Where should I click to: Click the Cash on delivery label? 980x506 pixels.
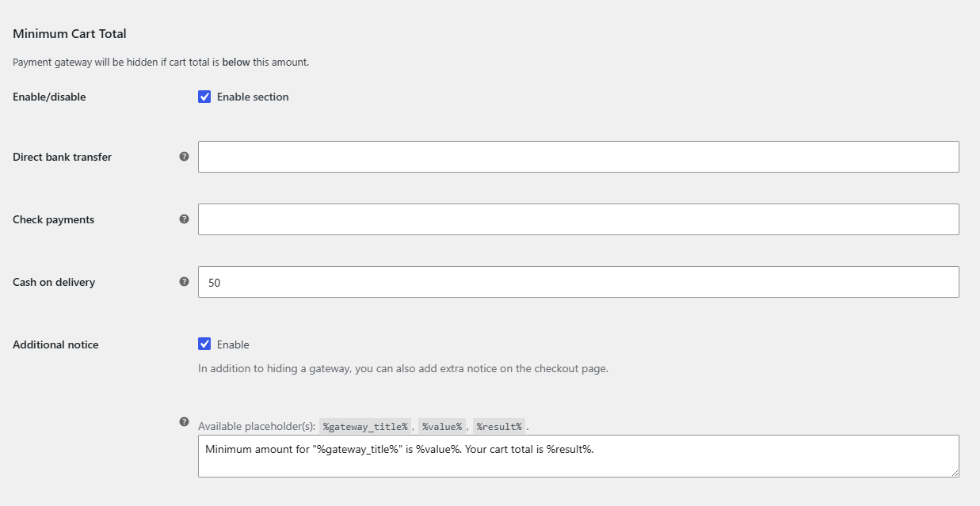click(x=54, y=282)
